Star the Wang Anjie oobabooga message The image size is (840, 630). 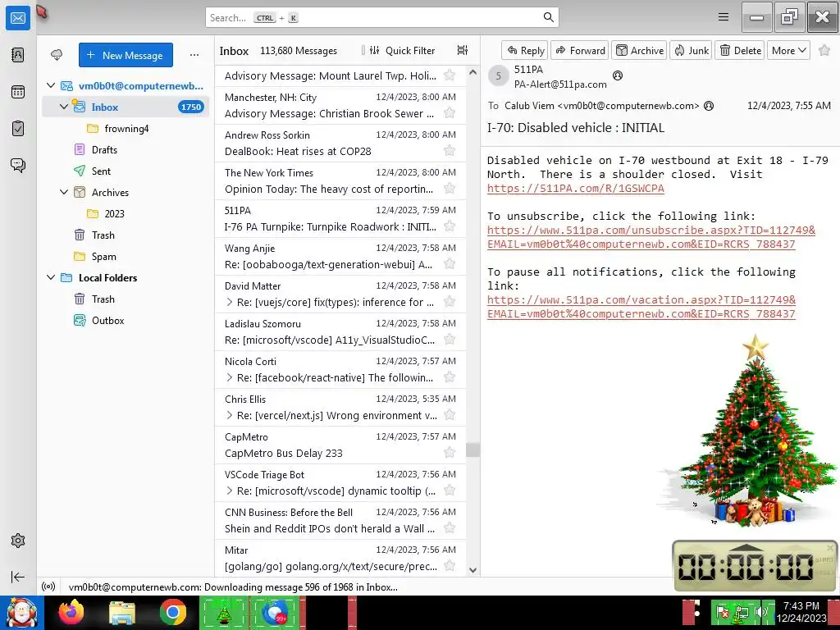(x=450, y=264)
